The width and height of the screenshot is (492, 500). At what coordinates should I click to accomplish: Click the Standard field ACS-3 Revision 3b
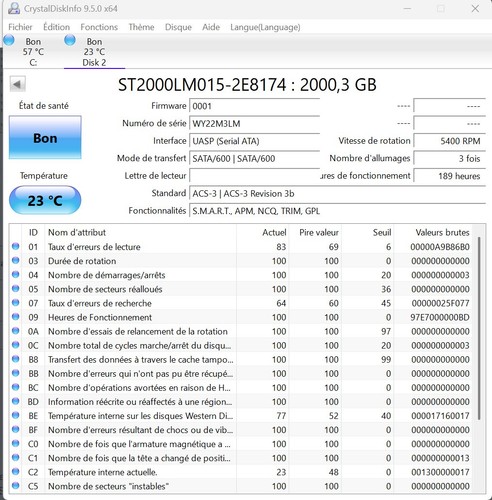pyautogui.click(x=337, y=193)
